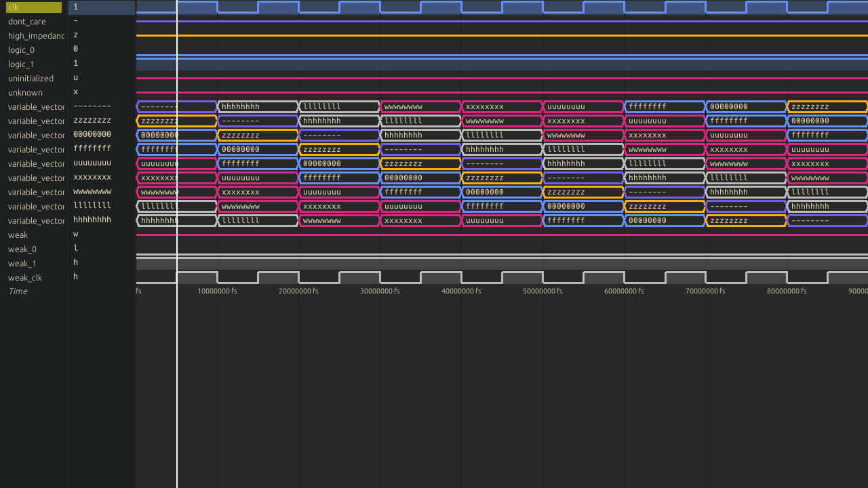Click wwwwwwww waveform segment starting at 70000000 fs
Viewport: 868px width, 488px height.
[x=747, y=163]
